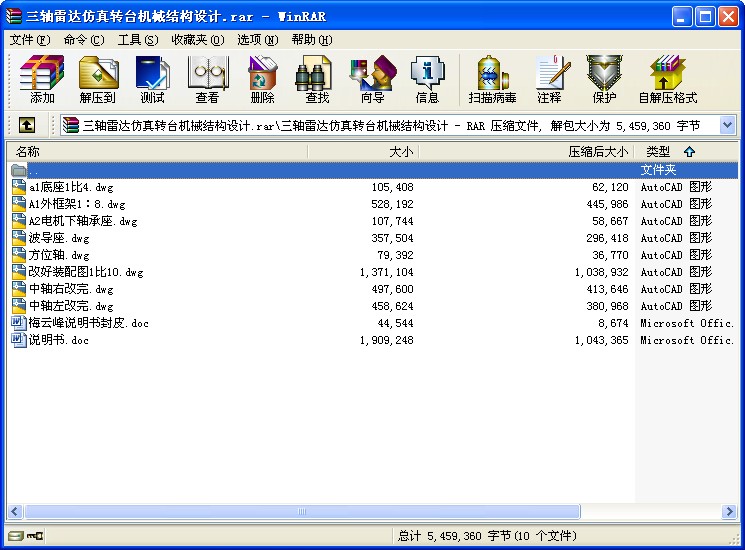Open the 命令(C) menu
This screenshot has width=745, height=550.
point(84,39)
